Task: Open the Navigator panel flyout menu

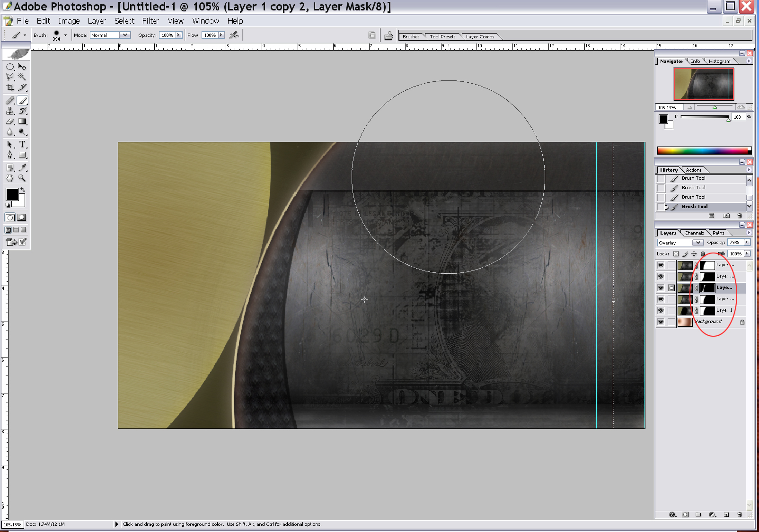Action: pos(749,61)
